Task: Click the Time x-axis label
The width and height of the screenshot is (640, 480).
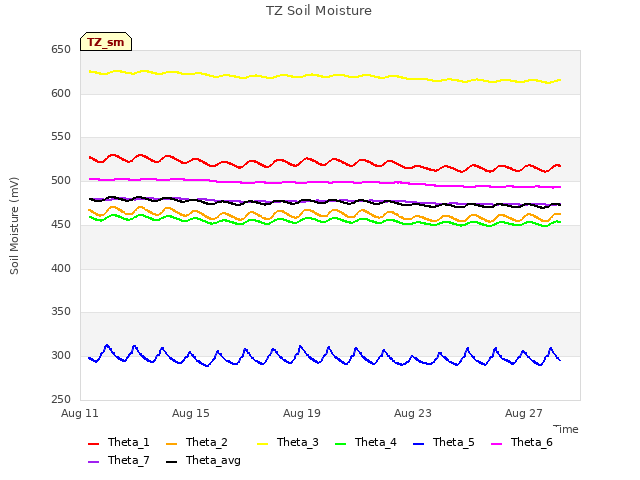Action: [x=566, y=429]
